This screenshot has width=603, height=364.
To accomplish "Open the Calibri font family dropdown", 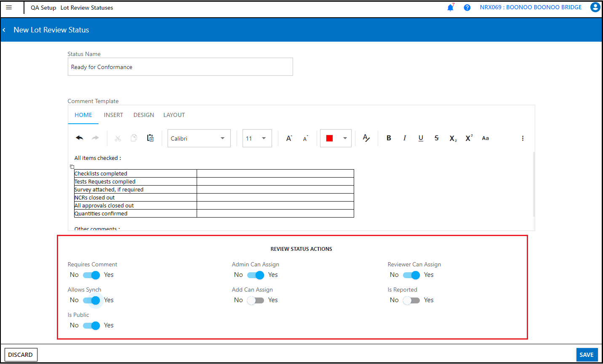I will tap(199, 138).
